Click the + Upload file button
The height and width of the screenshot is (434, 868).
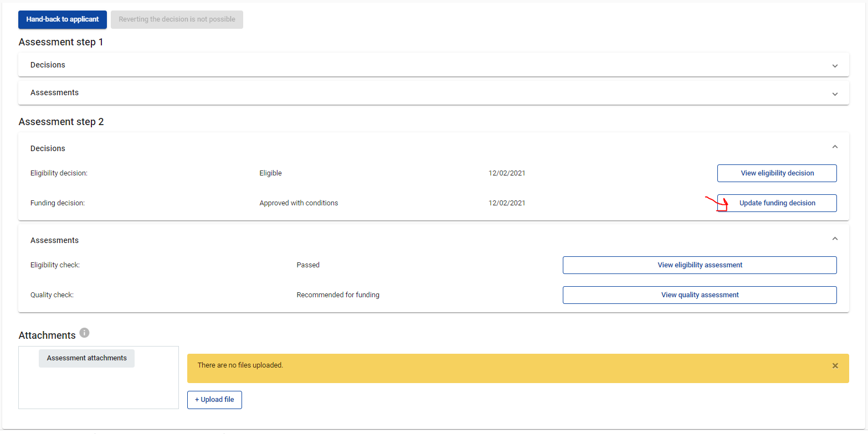point(214,400)
